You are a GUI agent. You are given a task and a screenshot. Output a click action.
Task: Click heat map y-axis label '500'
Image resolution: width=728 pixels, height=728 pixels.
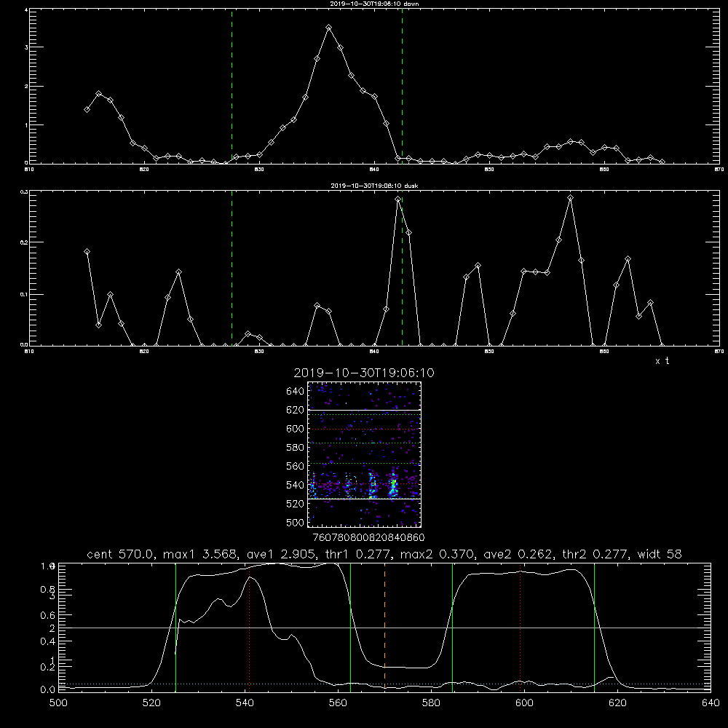point(296,522)
